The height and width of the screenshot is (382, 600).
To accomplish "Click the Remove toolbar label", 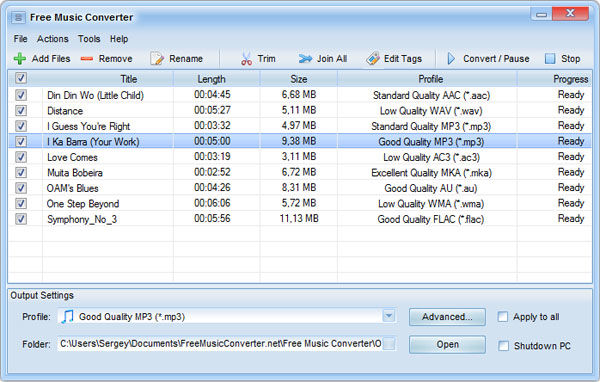I will (116, 59).
